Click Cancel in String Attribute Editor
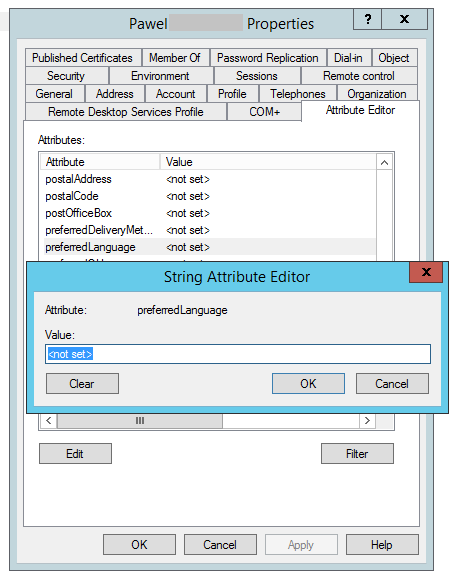The width and height of the screenshot is (461, 580). tap(392, 384)
